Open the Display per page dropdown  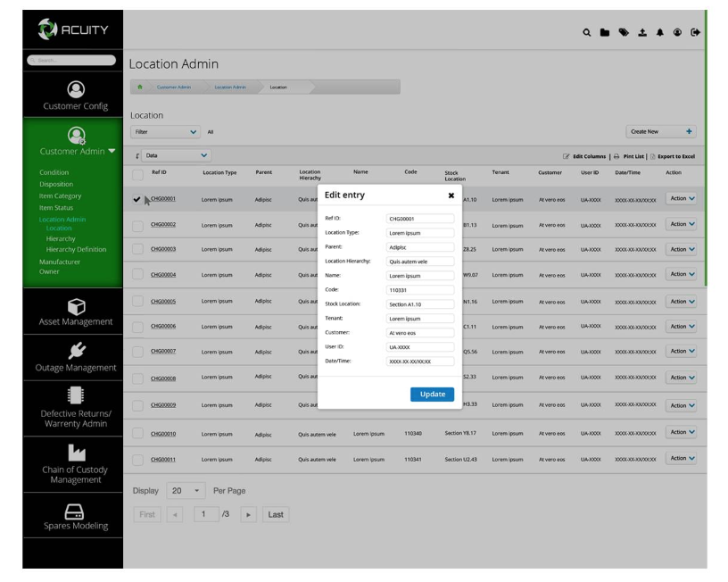186,491
